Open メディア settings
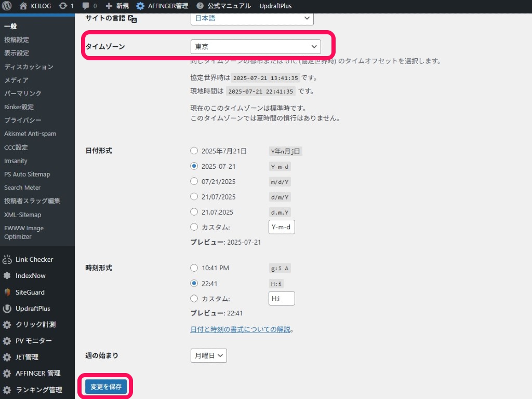Screen dimensions: 532x399 [x=16, y=80]
